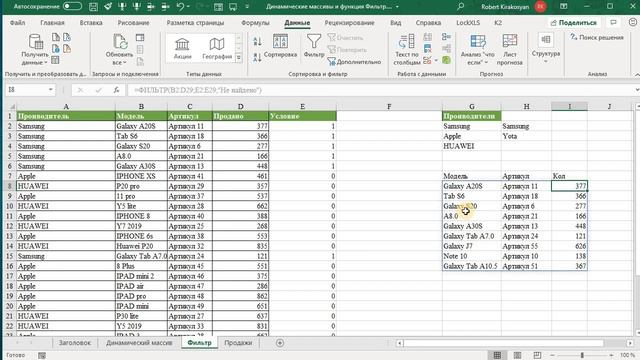This screenshot has width=640, height=360.
Task: Click the Data Validation icon
Action: [x=427, y=61]
